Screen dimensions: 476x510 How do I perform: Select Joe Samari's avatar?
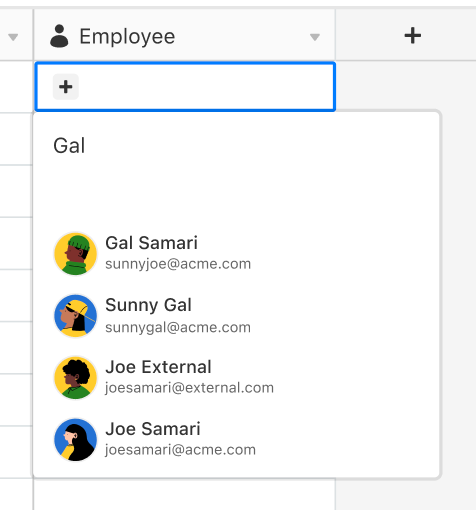(x=76, y=440)
